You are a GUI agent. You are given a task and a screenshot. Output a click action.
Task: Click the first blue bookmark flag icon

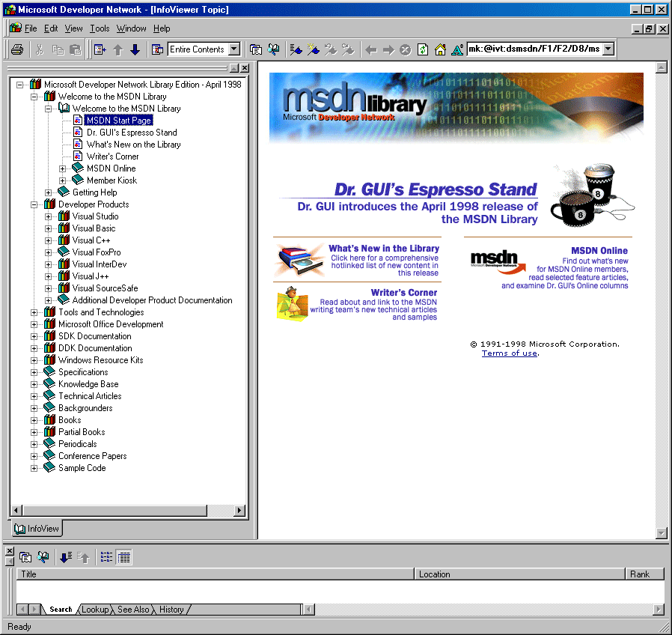point(296,49)
